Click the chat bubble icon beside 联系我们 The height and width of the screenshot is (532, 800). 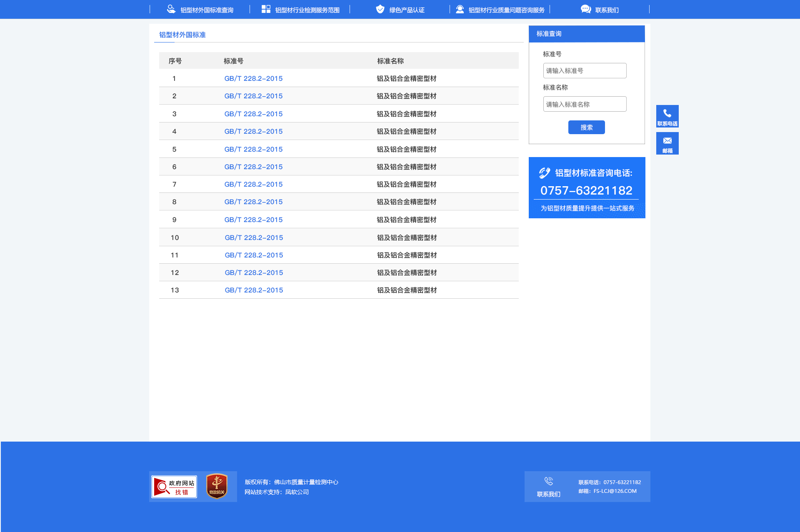(x=585, y=9)
